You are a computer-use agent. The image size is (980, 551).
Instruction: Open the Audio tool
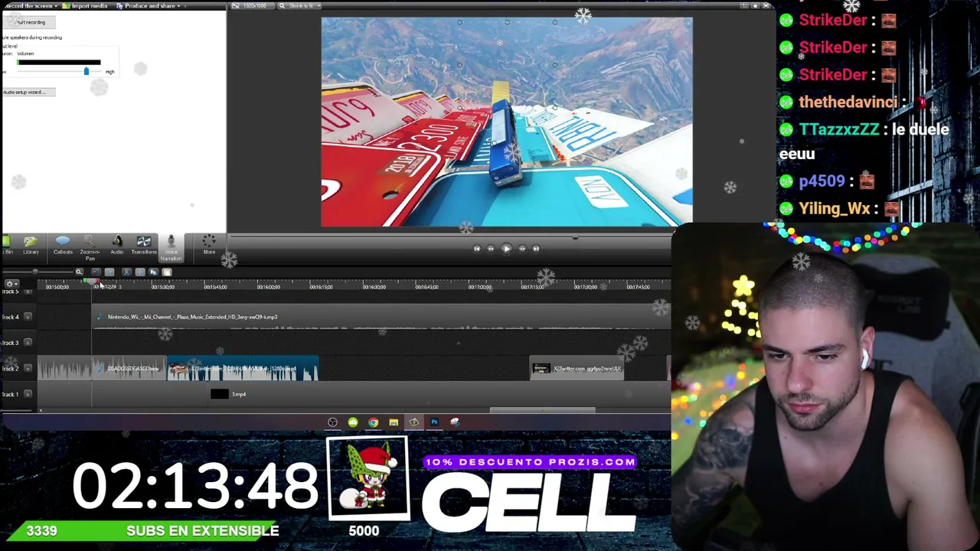[x=117, y=245]
